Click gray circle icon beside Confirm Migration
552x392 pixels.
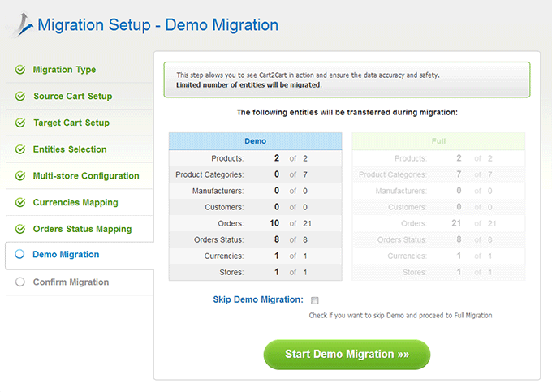tap(20, 282)
